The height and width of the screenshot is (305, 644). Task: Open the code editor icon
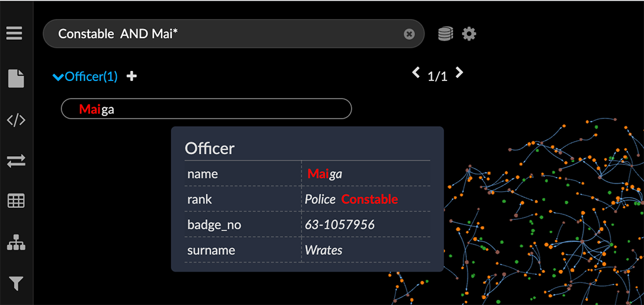16,120
